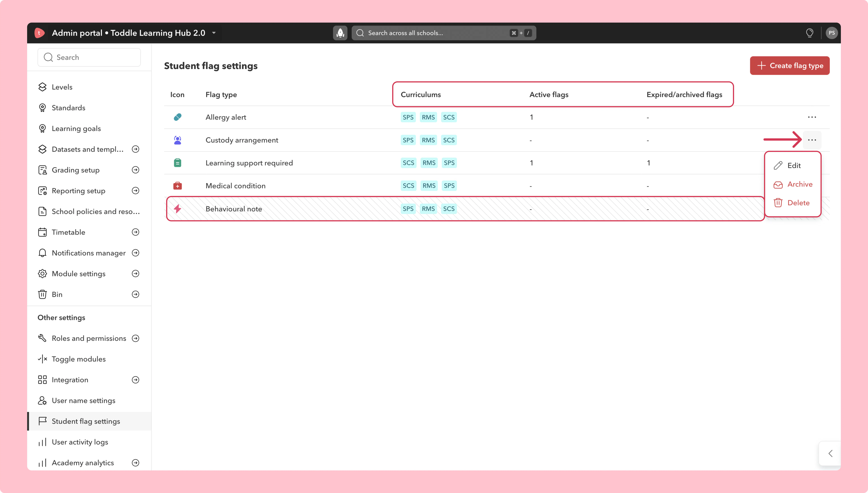This screenshot has width=868, height=493.
Task: Click the Curriculums column header
Action: point(421,94)
